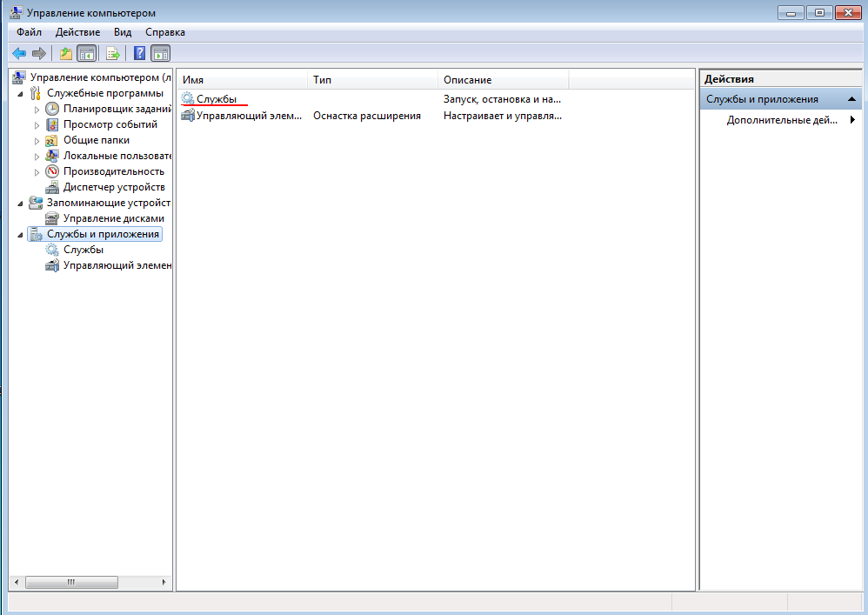Open the Действие menu
Viewport: 868px width, 615px height.
coord(77,32)
